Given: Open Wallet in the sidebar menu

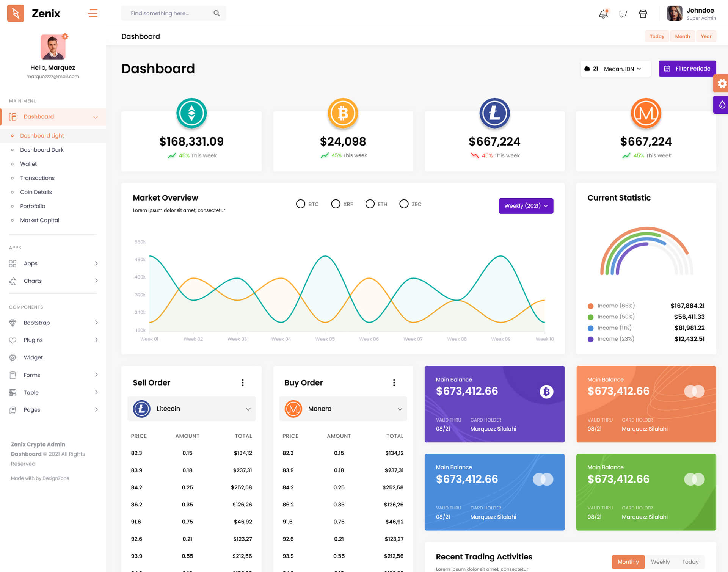Looking at the screenshot, I should (28, 164).
